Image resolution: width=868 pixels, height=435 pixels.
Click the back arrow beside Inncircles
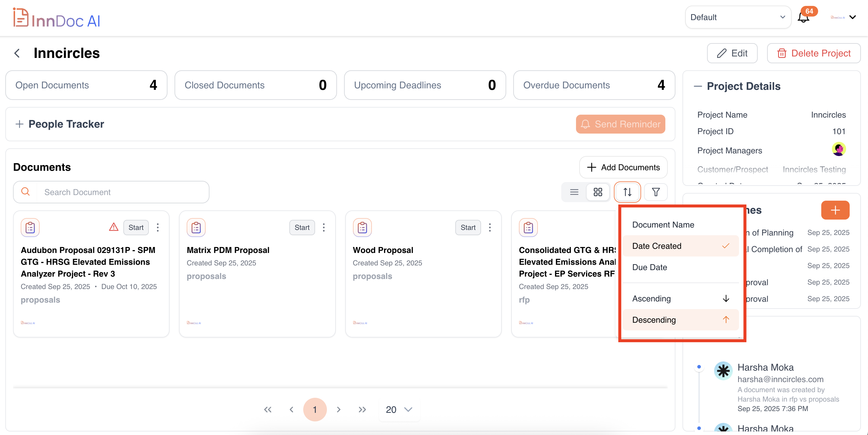17,53
